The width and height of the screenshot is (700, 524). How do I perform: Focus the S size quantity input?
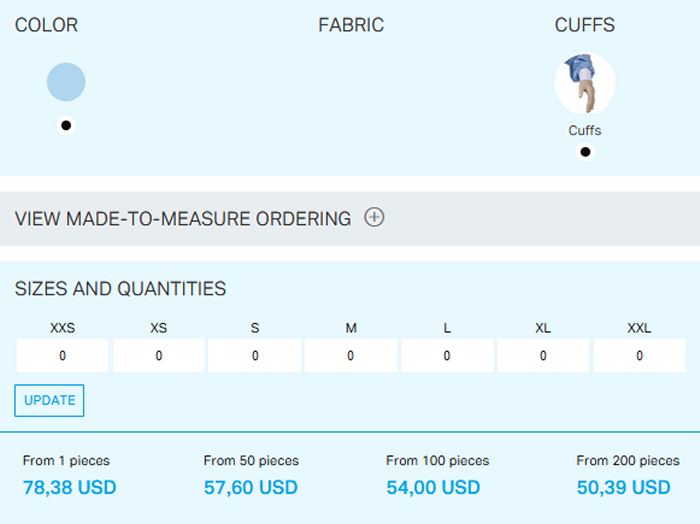tap(254, 355)
